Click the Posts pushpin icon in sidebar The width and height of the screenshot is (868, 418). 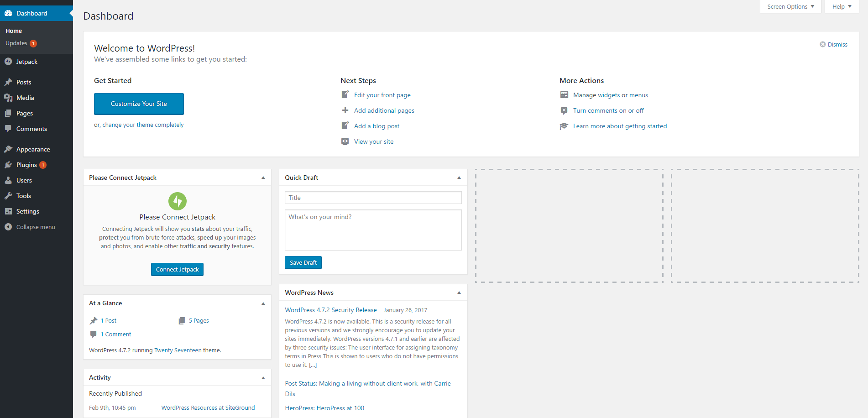tap(8, 82)
